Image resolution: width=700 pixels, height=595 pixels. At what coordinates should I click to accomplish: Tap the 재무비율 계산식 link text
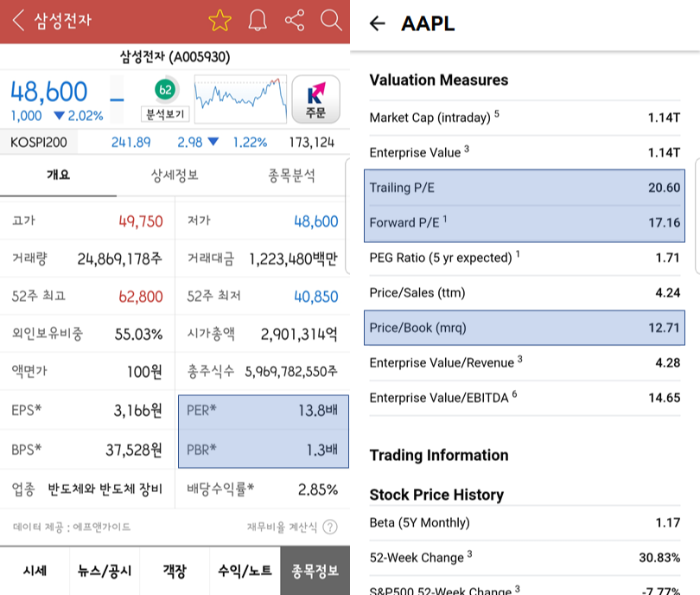[282, 527]
